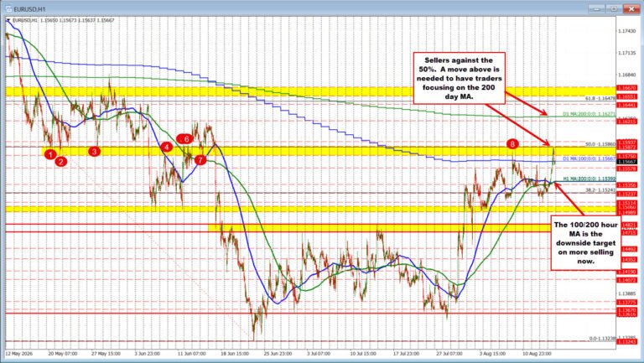Viewport: 644px width, 363px height.
Task: Click the red price tag 1.14190
Action: click(x=629, y=272)
